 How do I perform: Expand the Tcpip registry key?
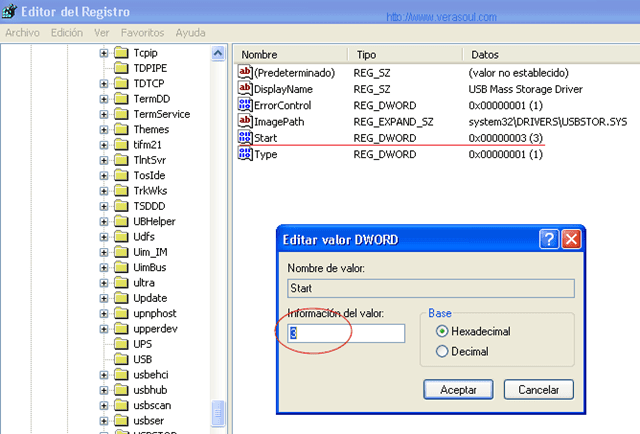point(104,53)
